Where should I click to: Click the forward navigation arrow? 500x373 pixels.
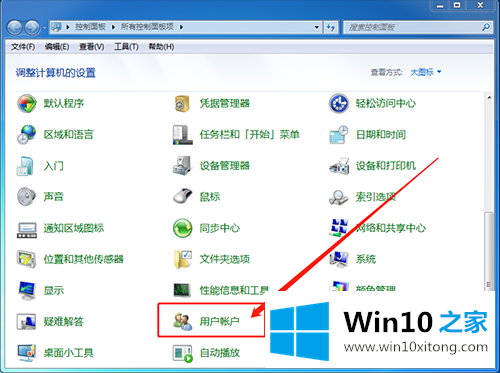click(32, 27)
